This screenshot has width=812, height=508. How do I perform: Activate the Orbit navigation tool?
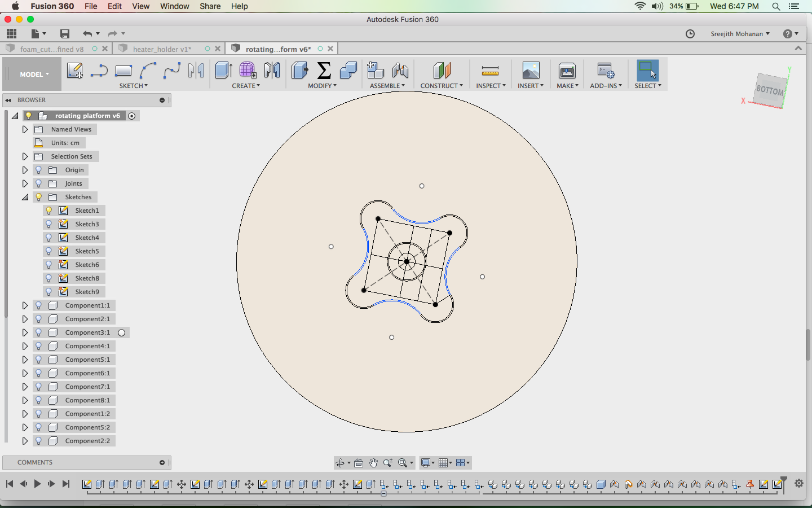[x=339, y=463]
